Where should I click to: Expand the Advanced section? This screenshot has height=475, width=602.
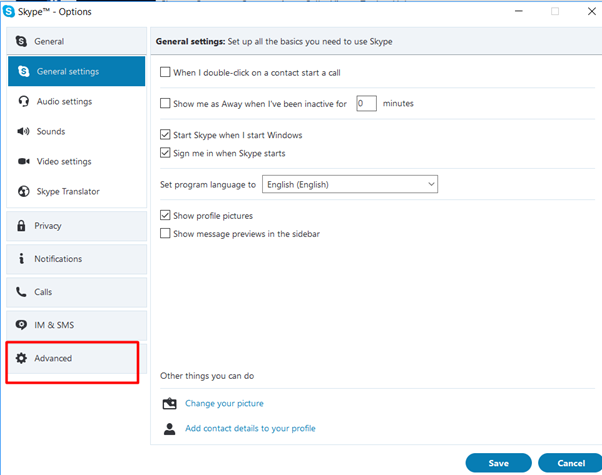tap(76, 359)
